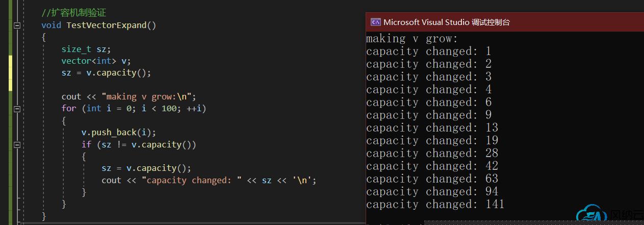Collapse the for loop code block
The image size is (644, 225).
(x=17, y=109)
